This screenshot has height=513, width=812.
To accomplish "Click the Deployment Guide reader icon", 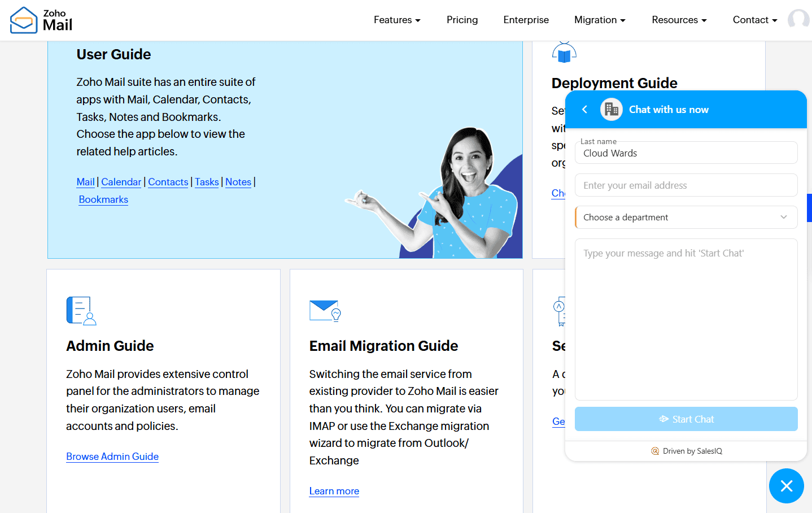I will click(564, 53).
